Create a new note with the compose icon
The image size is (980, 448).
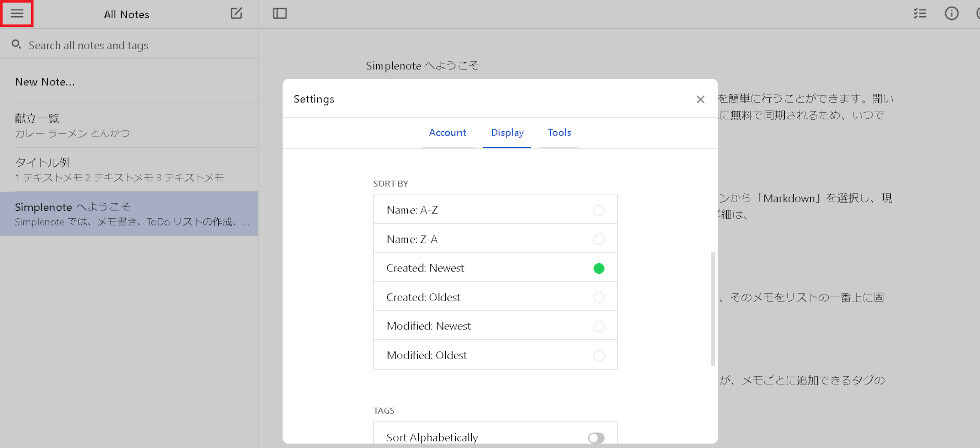[236, 14]
